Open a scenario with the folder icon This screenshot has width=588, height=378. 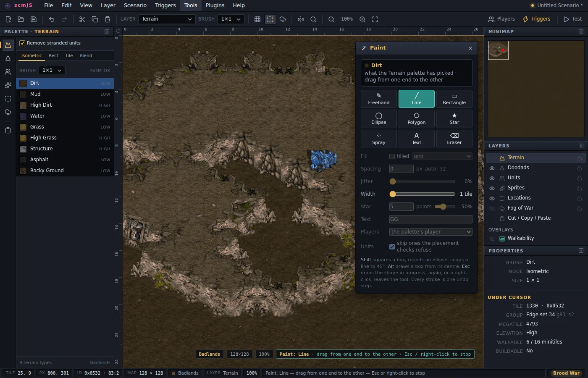pyautogui.click(x=21, y=19)
